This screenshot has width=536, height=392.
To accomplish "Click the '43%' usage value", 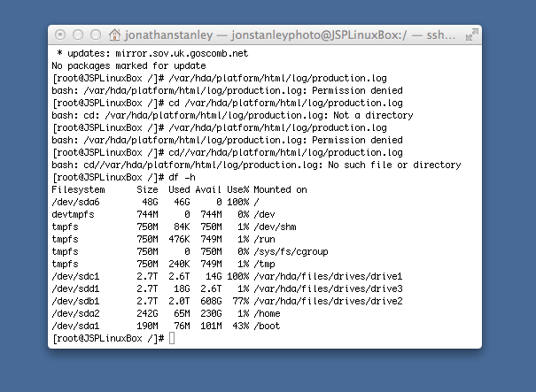I will pos(241,327).
